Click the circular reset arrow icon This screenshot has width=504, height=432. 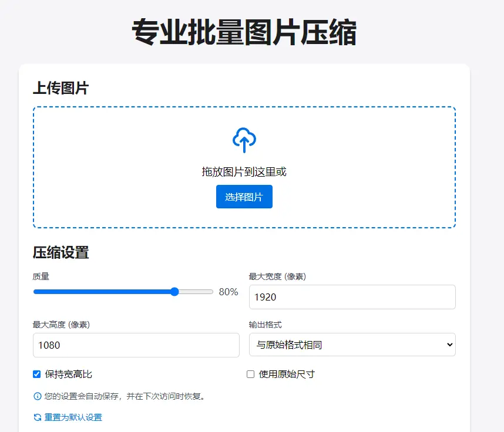point(36,417)
